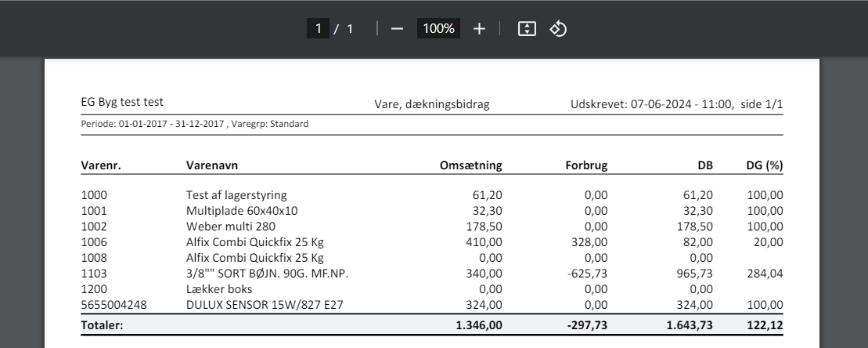Click the Forbrug column header

(x=586, y=165)
